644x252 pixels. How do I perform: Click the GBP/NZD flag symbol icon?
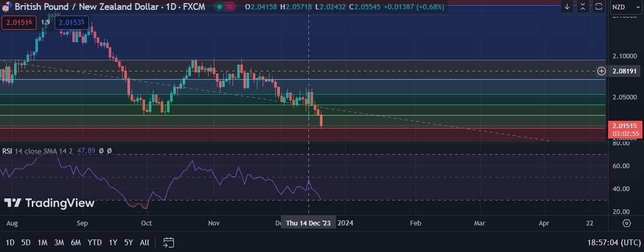click(7, 7)
